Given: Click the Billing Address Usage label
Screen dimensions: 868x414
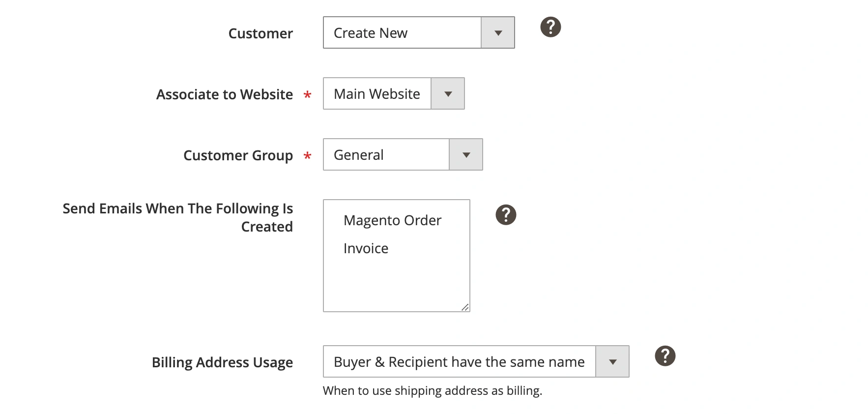Looking at the screenshot, I should [x=222, y=362].
